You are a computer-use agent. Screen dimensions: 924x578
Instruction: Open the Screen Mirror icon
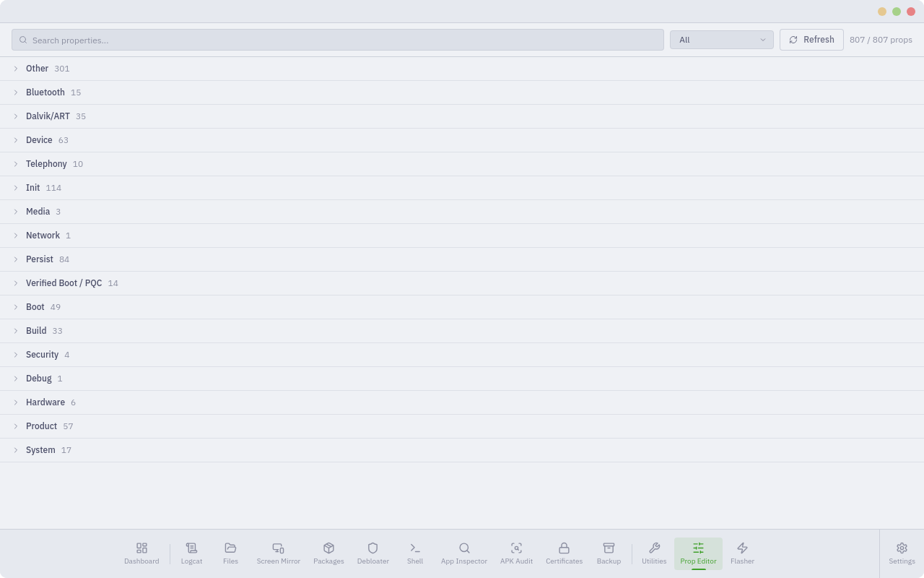pos(278,548)
